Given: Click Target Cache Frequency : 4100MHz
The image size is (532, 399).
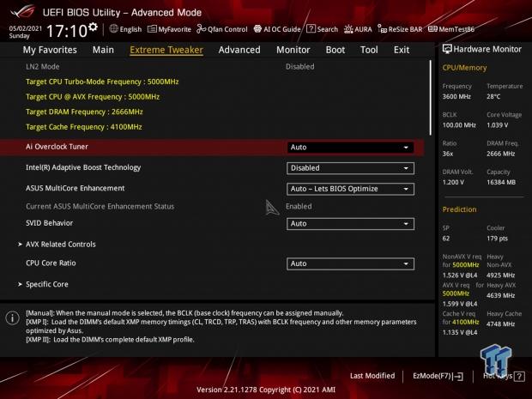Looking at the screenshot, I should click(x=84, y=127).
